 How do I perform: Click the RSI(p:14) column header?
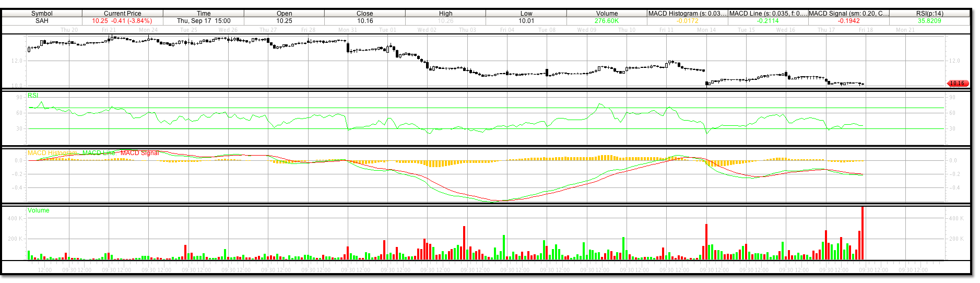929,14
